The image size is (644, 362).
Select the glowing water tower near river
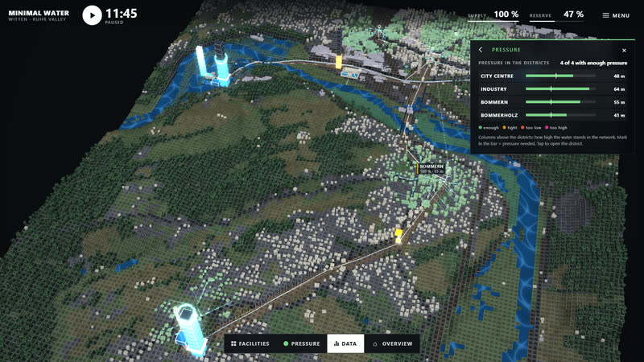pyautogui.click(x=213, y=66)
